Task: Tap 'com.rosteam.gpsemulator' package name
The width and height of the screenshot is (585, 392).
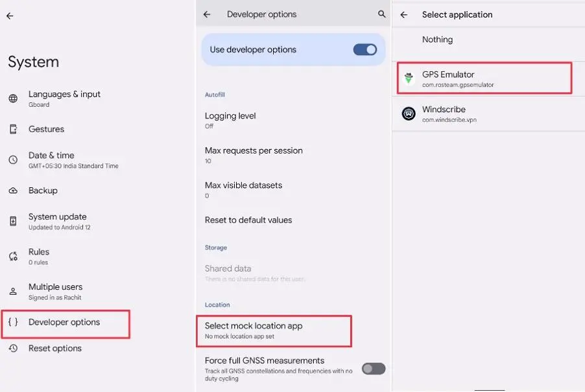Action: pos(458,85)
